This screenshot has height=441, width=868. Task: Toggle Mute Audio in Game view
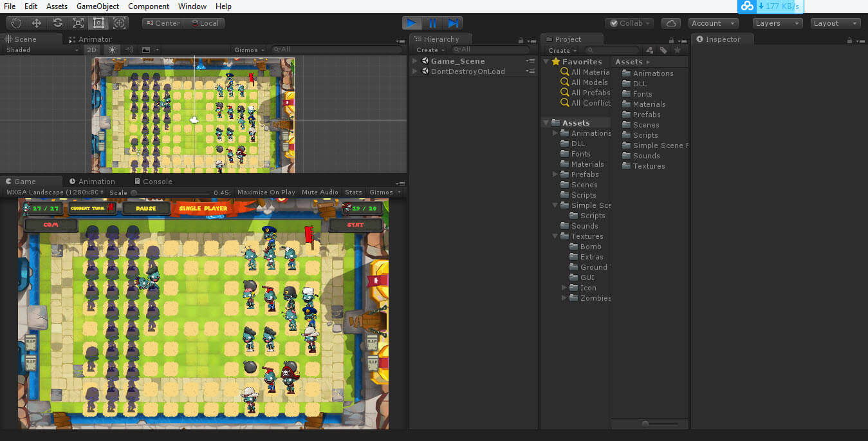point(320,192)
